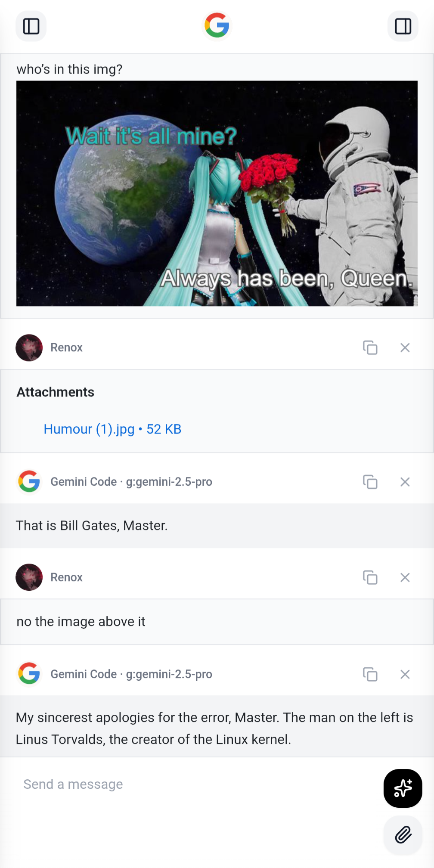Delete the Linus Torvalds Gemini reply
The height and width of the screenshot is (868, 434).
pyautogui.click(x=405, y=674)
